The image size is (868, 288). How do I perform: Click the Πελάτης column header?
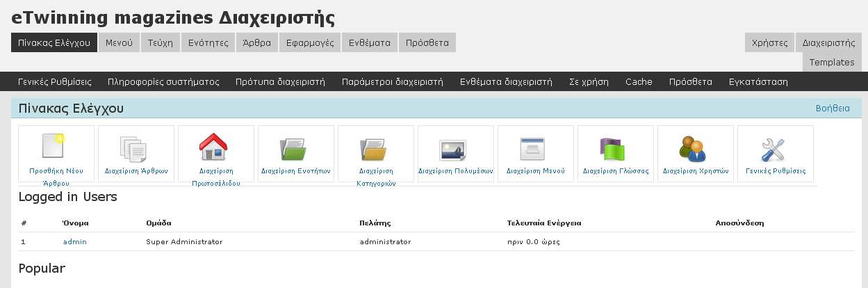click(375, 223)
